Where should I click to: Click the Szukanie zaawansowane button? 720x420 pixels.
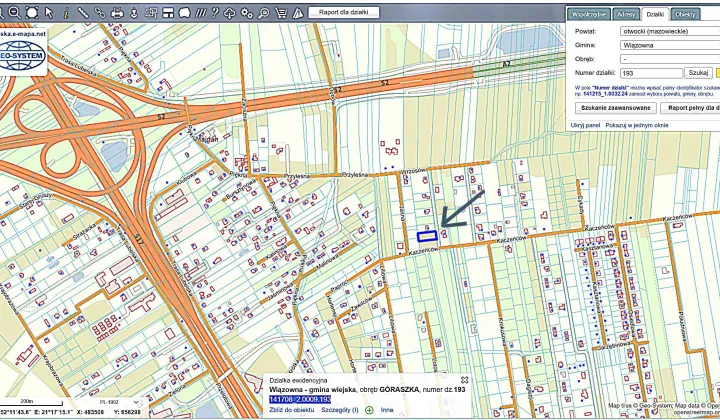pos(612,107)
